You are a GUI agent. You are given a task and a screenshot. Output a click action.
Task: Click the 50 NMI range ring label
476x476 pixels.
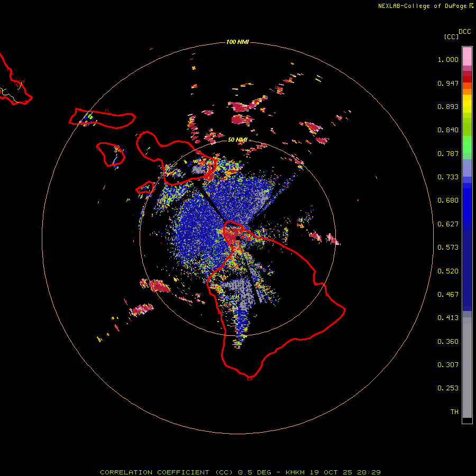pyautogui.click(x=237, y=140)
